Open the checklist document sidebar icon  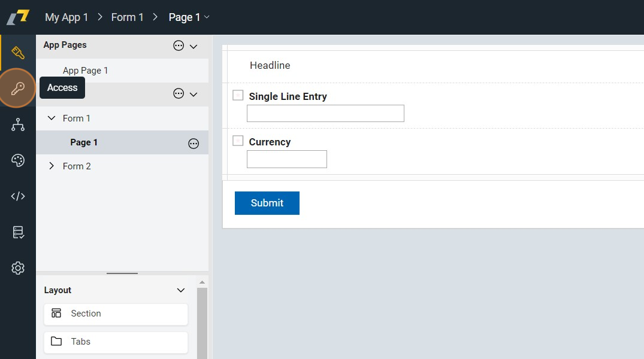[x=18, y=232]
